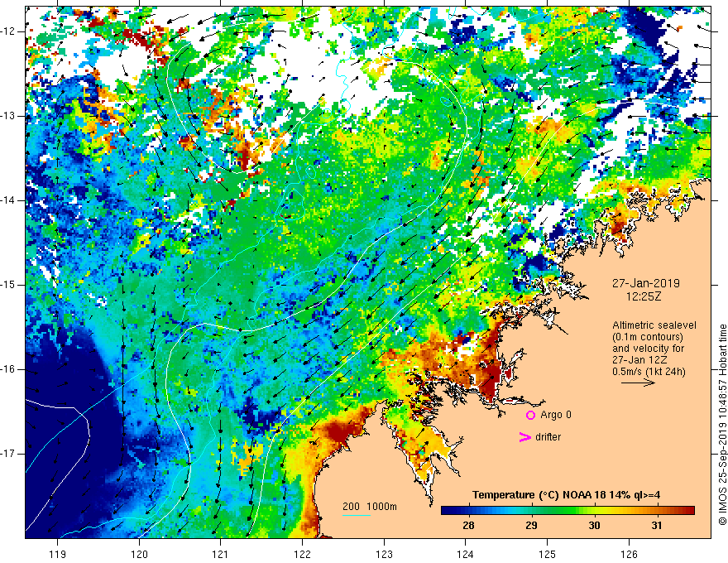728x563 pixels.
Task: Click the '27-Jan-2019' date label
Action: 646,283
